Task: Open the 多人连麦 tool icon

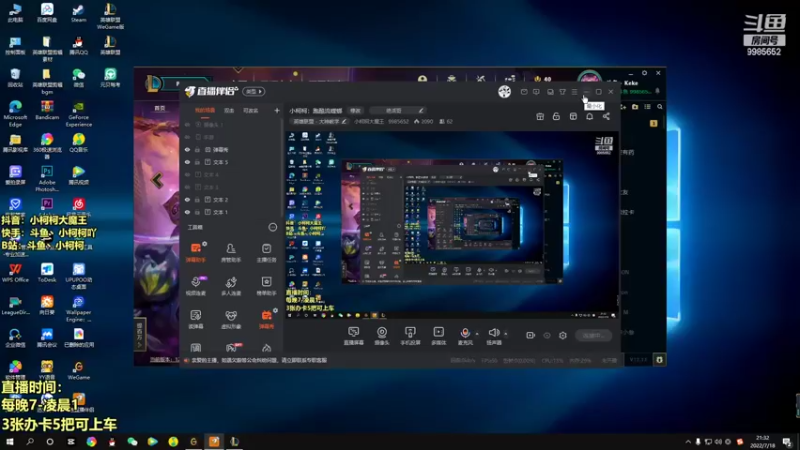Action: tap(231, 286)
